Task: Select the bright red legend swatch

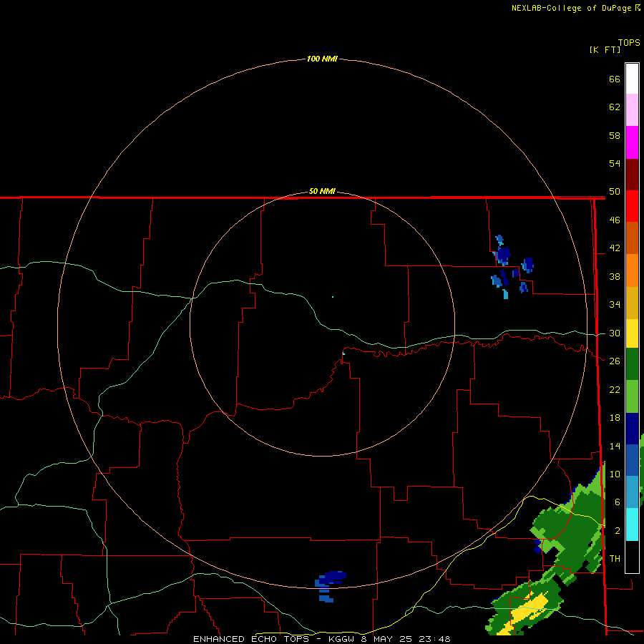Action: click(632, 206)
